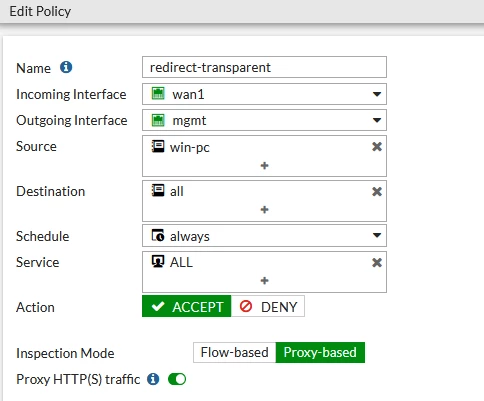484x401 pixels.
Task: Expand the Schedule always dropdown
Action: [264, 236]
